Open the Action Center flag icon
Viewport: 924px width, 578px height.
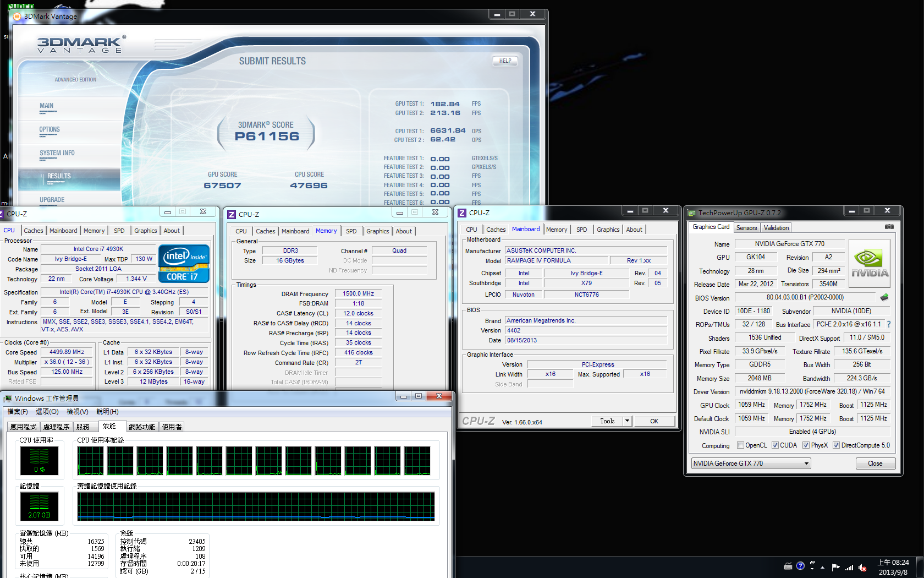(835, 567)
